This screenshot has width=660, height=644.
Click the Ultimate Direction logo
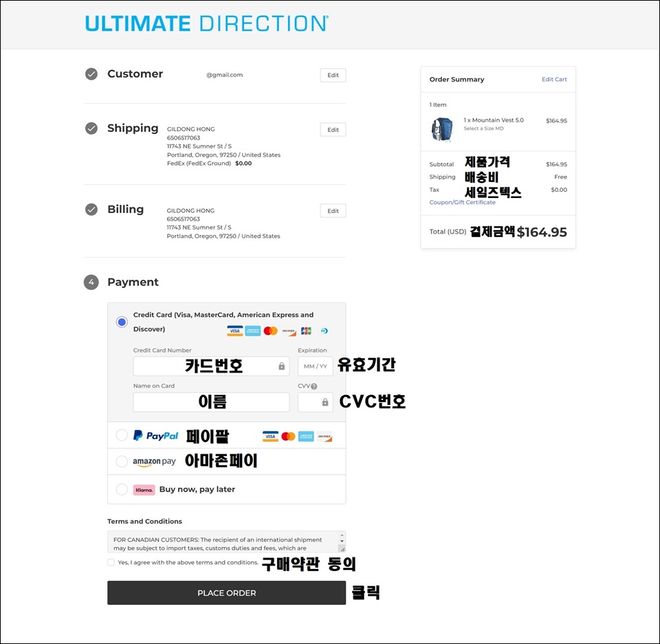tap(207, 23)
